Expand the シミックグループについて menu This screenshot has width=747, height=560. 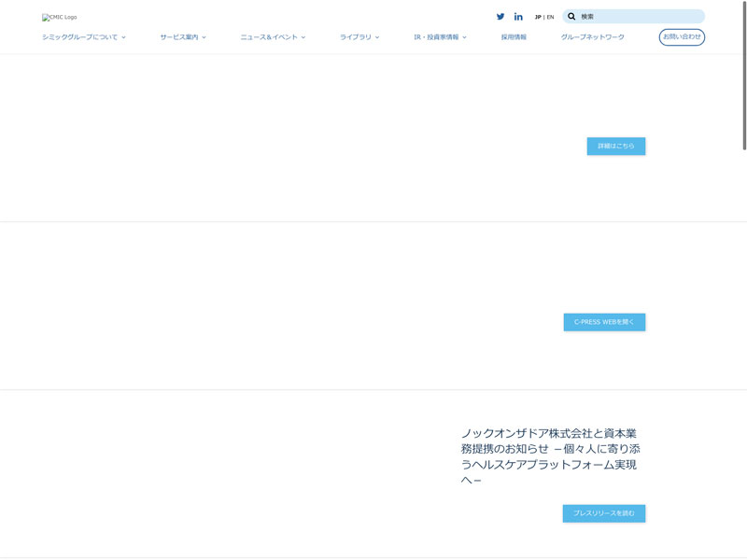pyautogui.click(x=83, y=37)
